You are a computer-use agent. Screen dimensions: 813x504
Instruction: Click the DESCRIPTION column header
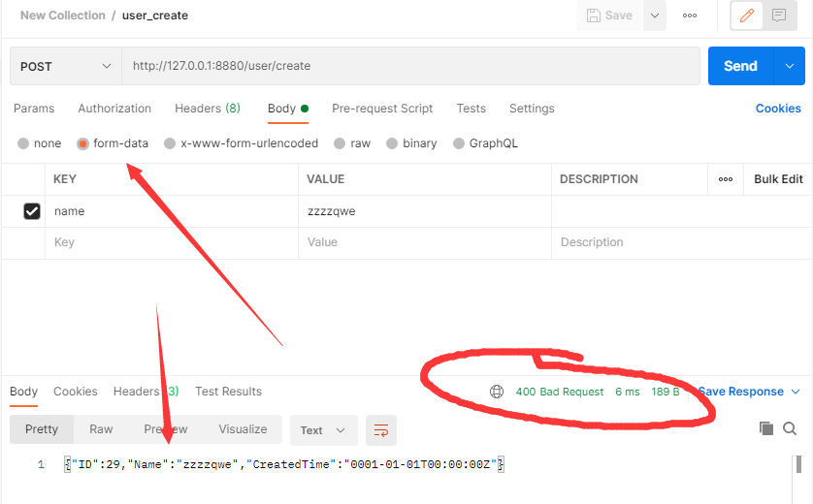[599, 179]
